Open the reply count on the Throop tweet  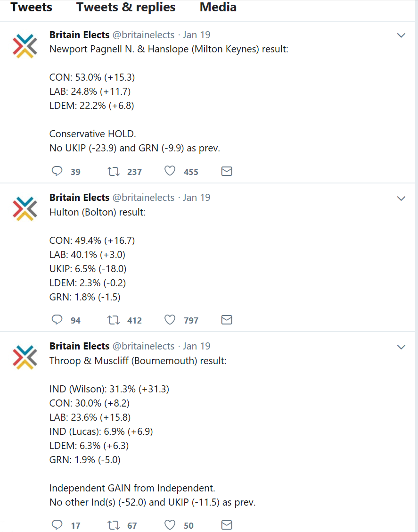click(x=75, y=525)
